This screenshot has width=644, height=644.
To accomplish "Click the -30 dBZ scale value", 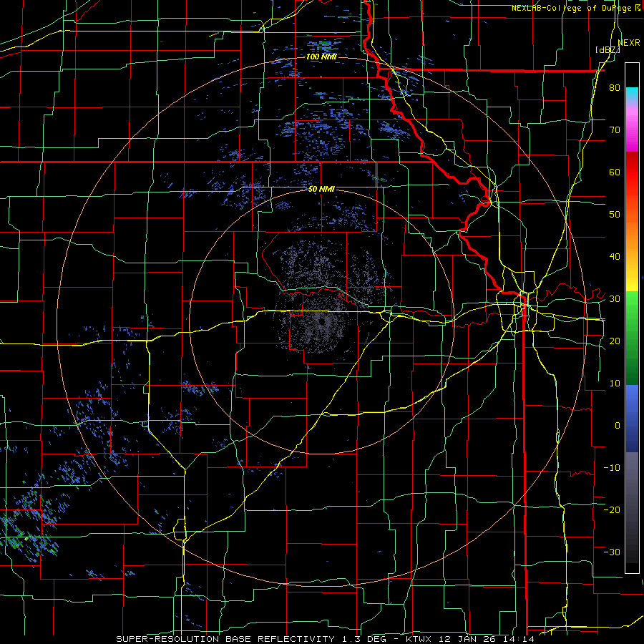I will 612,552.
